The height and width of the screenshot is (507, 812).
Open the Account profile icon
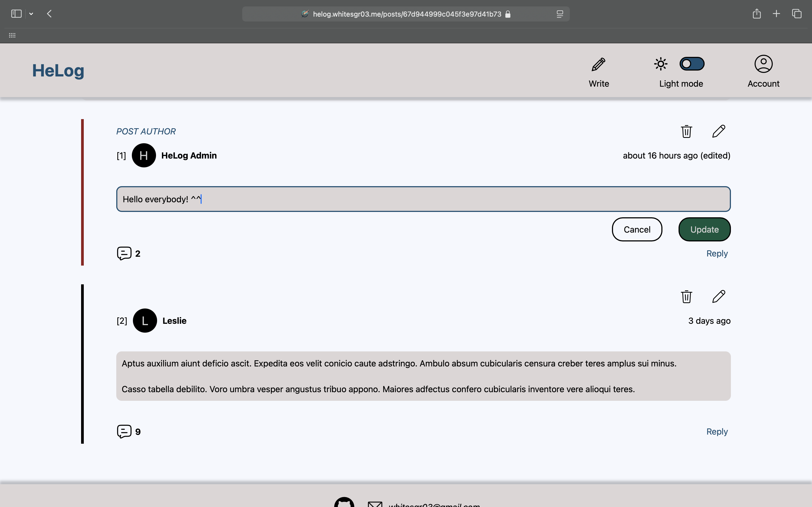[x=763, y=64]
